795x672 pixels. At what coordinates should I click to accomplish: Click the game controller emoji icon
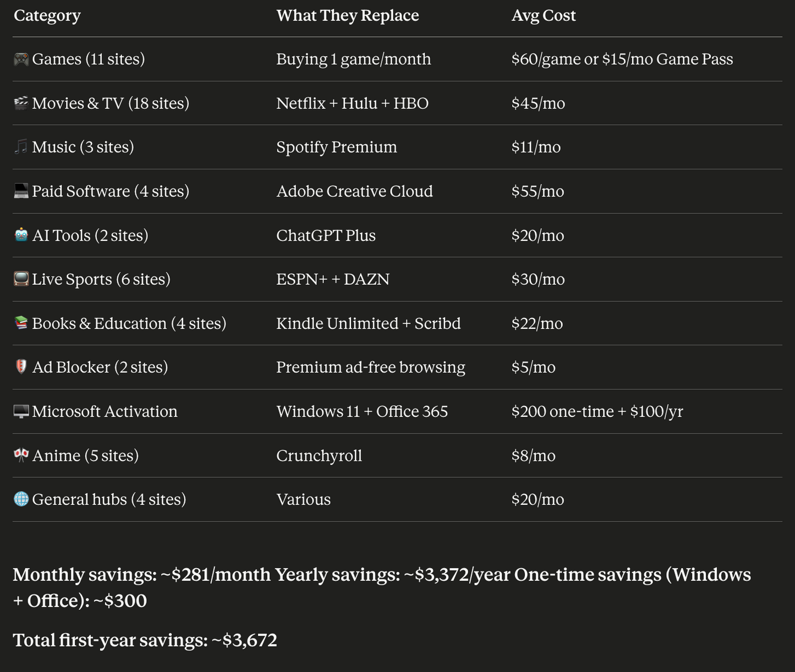[21, 59]
